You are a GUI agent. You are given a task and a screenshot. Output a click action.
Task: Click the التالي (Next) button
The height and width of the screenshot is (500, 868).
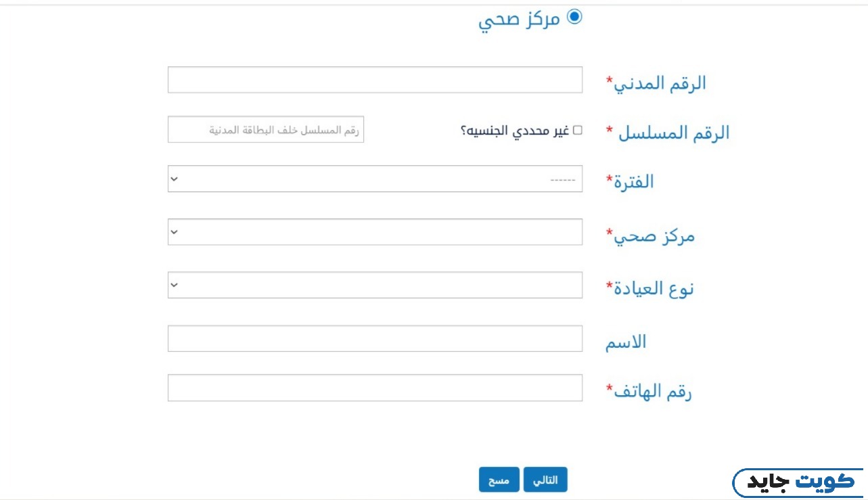(x=546, y=480)
